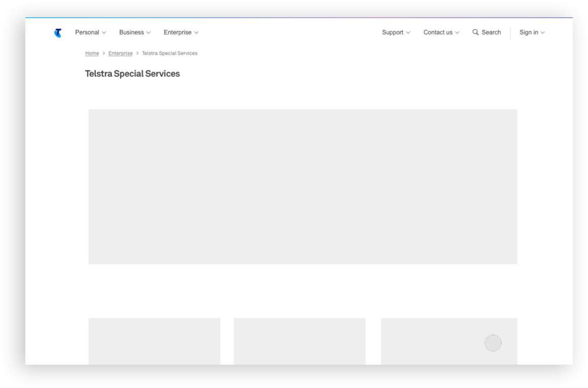Screen dimensions: 588x388
Task: Expand the chevron next to Contact us
Action: click(x=457, y=33)
